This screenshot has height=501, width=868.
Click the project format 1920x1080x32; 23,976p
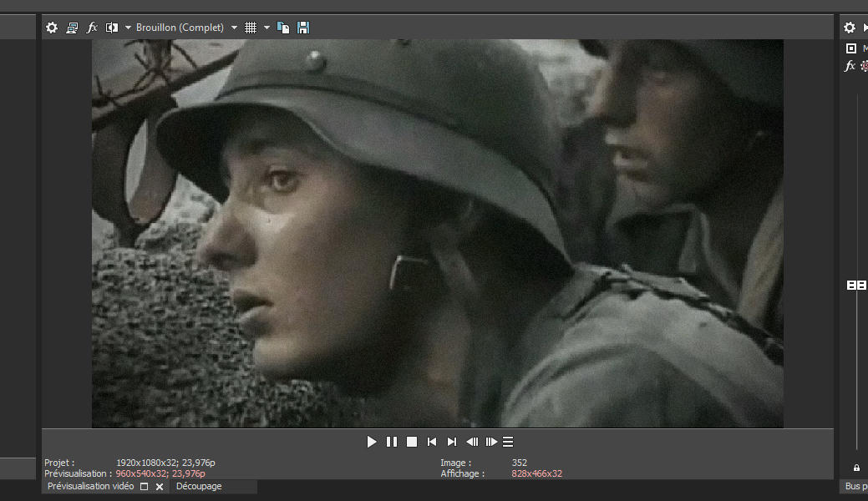coord(165,463)
